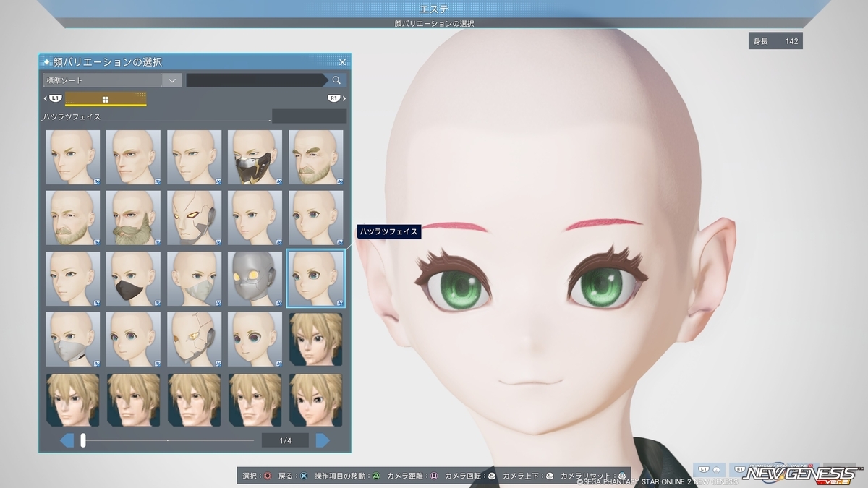Choose face with translucent gray-green mask
The width and height of the screenshot is (868, 488).
pyautogui.click(x=195, y=278)
